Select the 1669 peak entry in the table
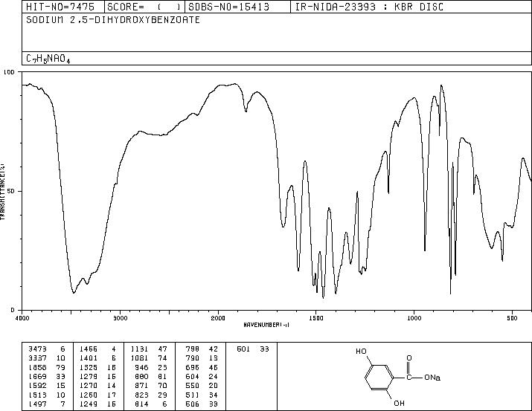This screenshot has height=411, width=532. click(x=47, y=376)
